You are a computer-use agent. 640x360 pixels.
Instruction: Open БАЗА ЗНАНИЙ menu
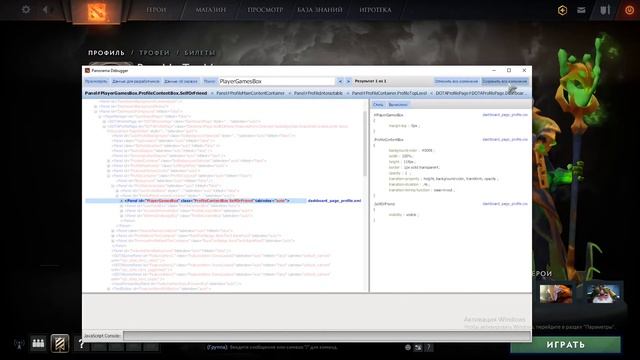pos(320,10)
